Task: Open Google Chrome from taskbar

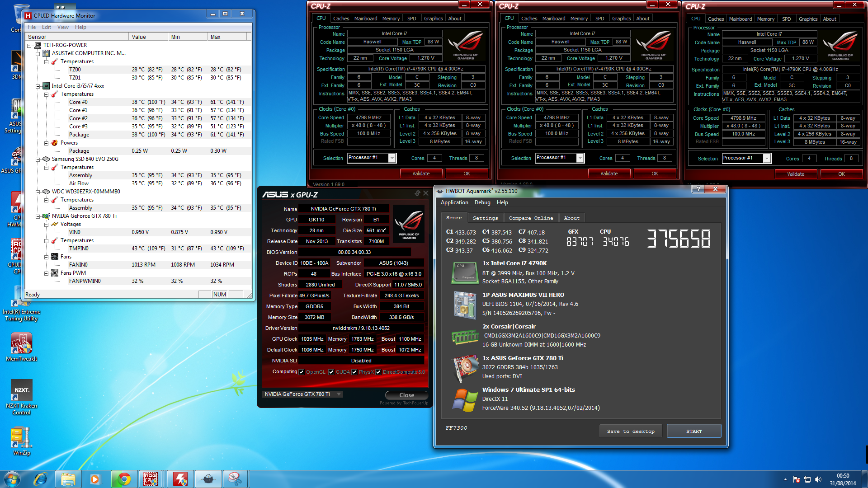Action: [x=124, y=479]
